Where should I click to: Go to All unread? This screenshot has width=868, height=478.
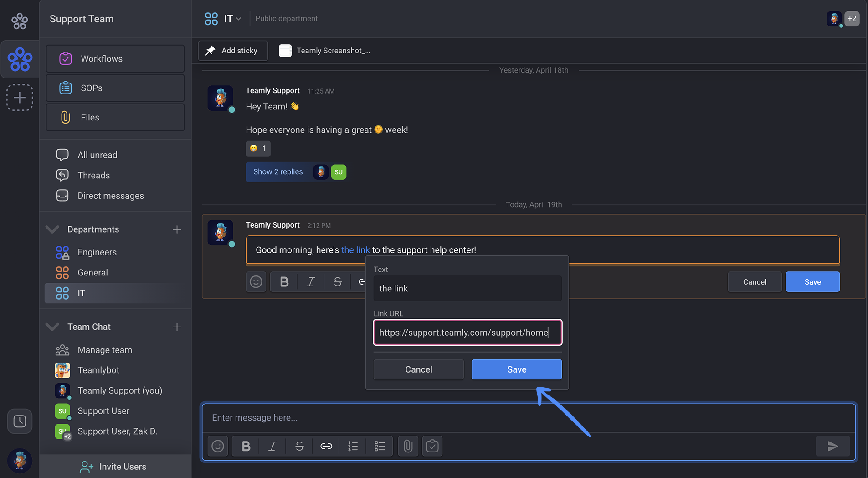click(x=97, y=155)
